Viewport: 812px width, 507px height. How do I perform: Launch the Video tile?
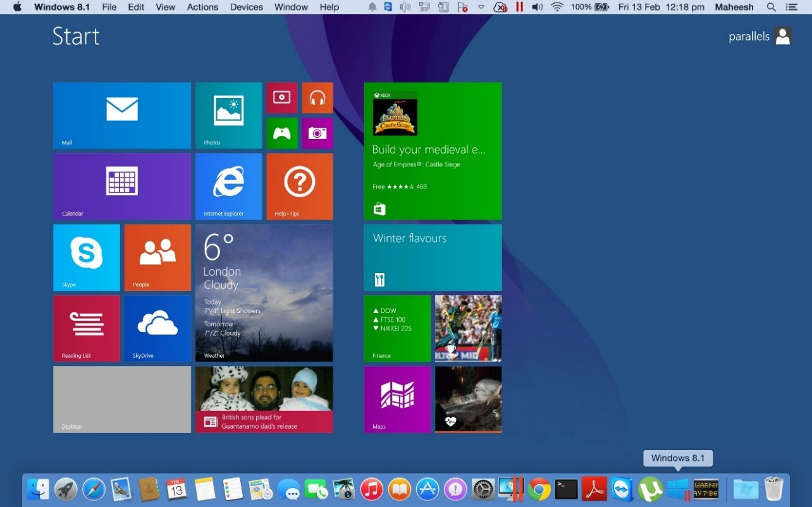click(282, 98)
